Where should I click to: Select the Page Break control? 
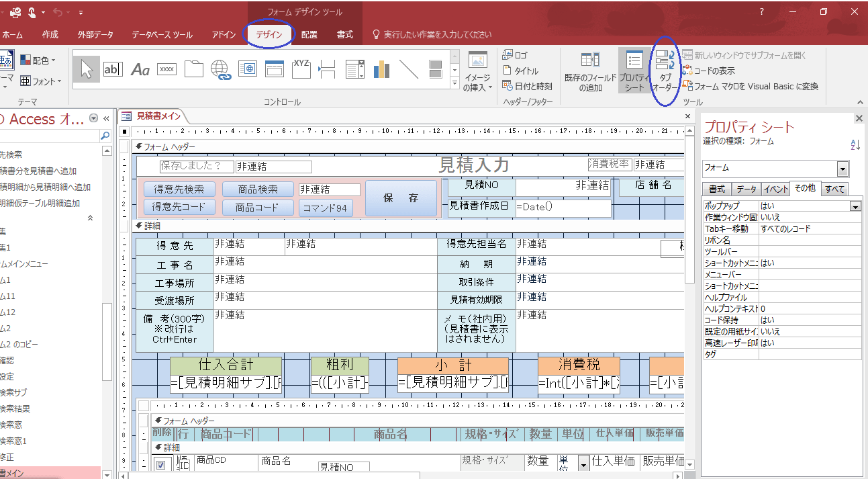coord(328,69)
